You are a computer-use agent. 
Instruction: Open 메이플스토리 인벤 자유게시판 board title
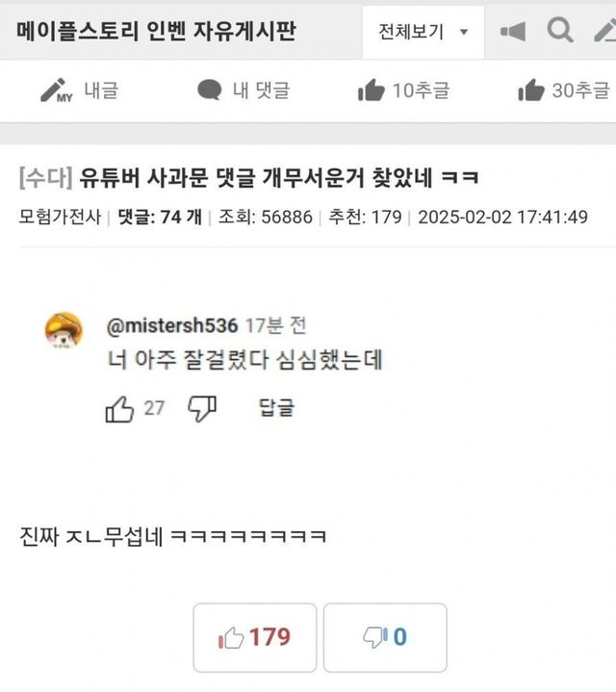156,32
